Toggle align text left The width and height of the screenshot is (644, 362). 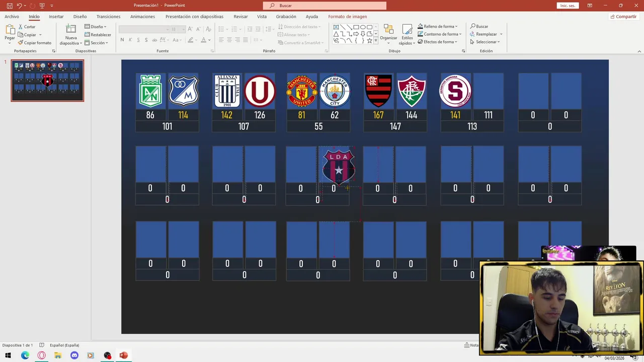[x=221, y=40]
